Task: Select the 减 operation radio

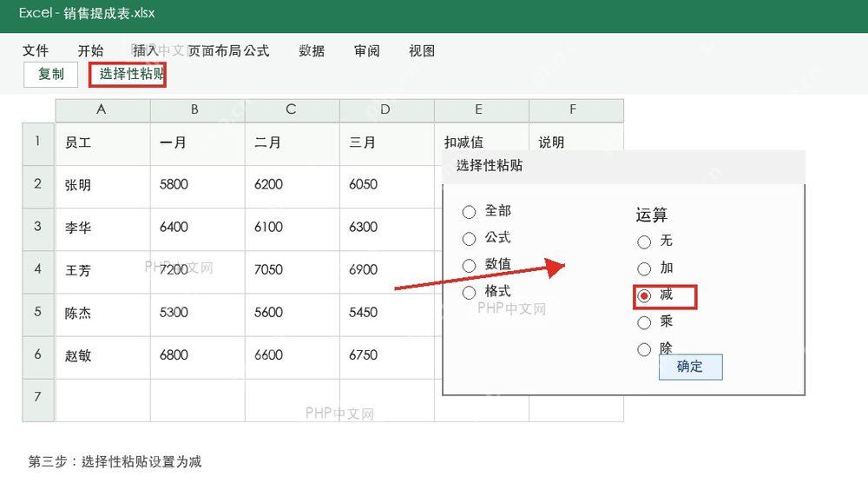Action: [x=654, y=295]
